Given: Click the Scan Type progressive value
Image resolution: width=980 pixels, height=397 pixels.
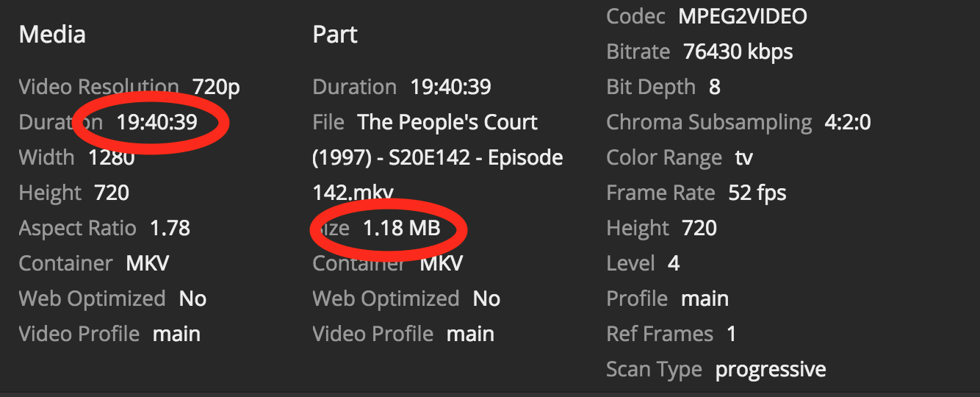Looking at the screenshot, I should coord(771,369).
